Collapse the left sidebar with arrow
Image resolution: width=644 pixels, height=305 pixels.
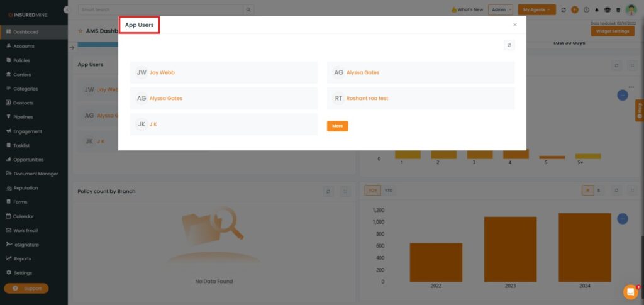pyautogui.click(x=67, y=10)
